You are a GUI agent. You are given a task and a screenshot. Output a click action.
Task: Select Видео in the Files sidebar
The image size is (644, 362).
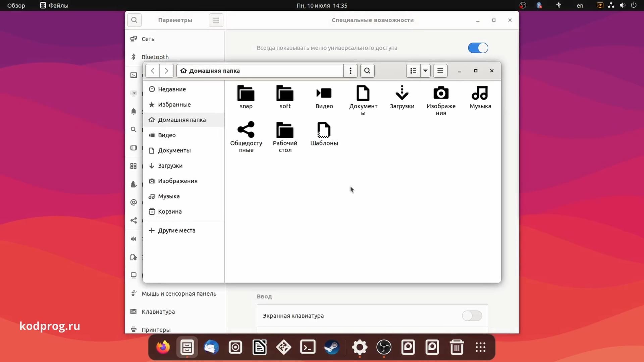pyautogui.click(x=184, y=135)
